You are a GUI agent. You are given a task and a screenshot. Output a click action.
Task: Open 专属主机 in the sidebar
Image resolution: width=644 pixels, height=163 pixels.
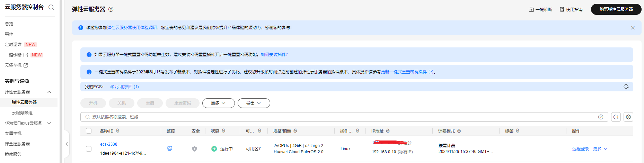tap(13, 134)
